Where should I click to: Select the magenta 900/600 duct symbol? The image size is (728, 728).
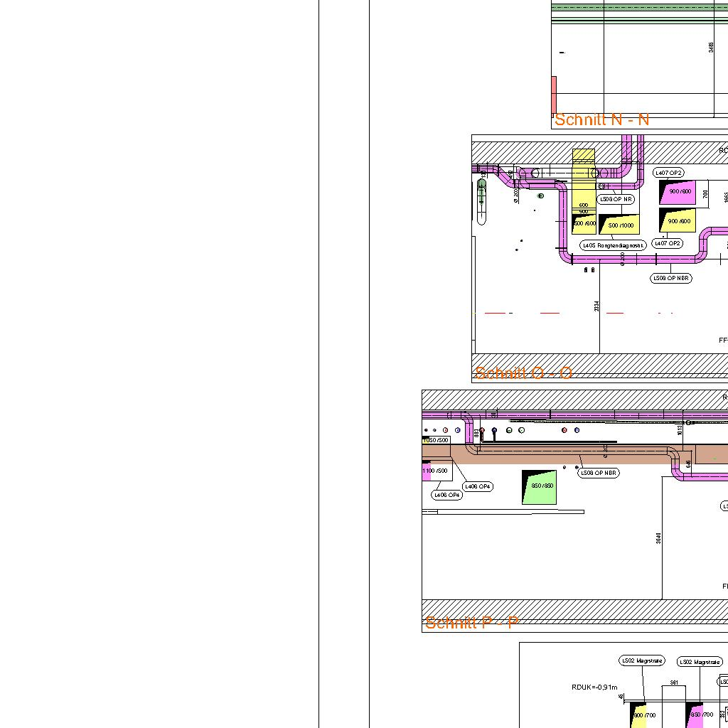[678, 192]
